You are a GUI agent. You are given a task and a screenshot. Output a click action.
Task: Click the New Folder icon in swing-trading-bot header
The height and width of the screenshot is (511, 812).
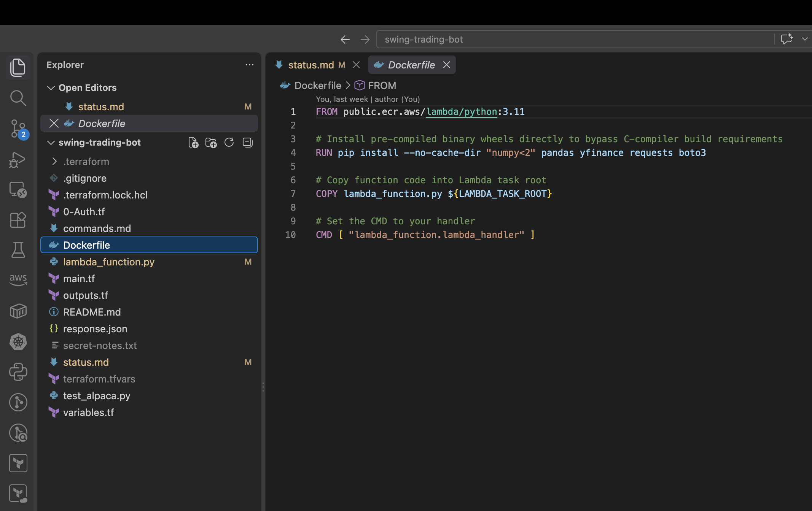[211, 143]
